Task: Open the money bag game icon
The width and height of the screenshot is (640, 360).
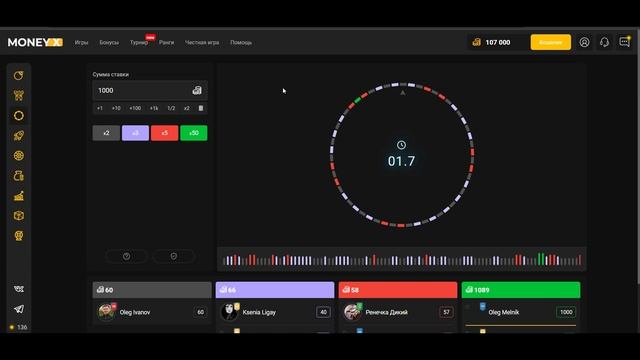Action: point(19,176)
